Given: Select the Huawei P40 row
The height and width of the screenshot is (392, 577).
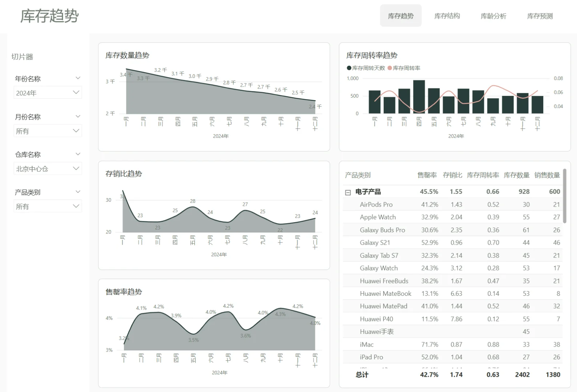Looking at the screenshot, I should (x=453, y=319).
